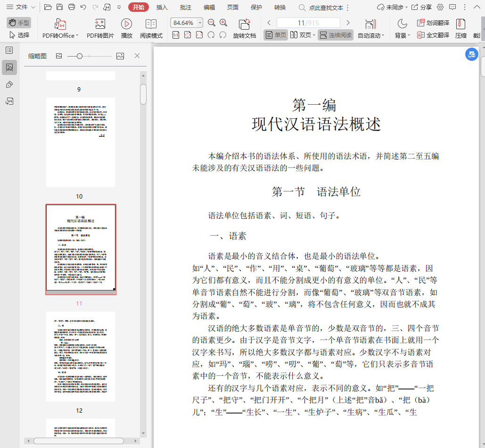Activate the 选择 selection tool

19,35
